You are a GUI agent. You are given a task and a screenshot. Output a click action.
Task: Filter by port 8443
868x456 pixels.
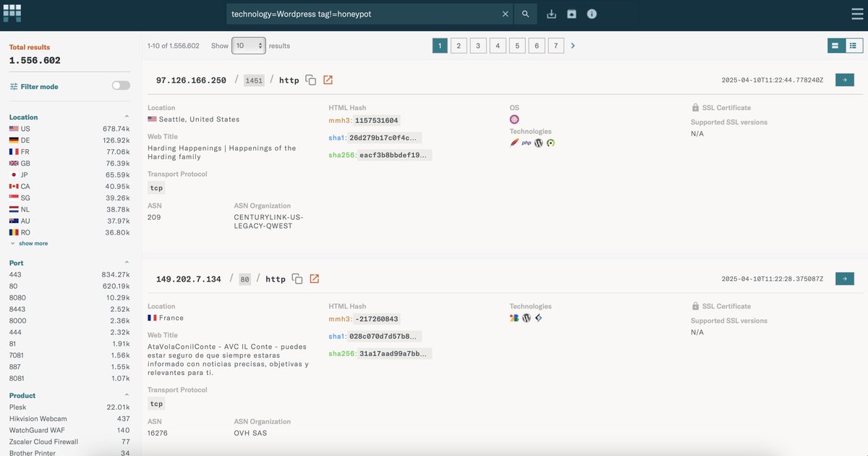pyautogui.click(x=69, y=310)
